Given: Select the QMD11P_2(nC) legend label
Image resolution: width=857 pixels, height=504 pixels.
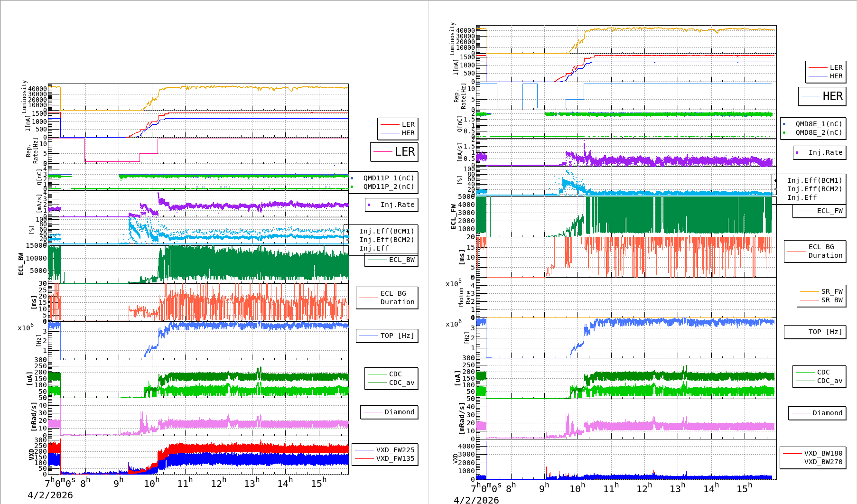Looking at the screenshot, I should pyautogui.click(x=388, y=187).
